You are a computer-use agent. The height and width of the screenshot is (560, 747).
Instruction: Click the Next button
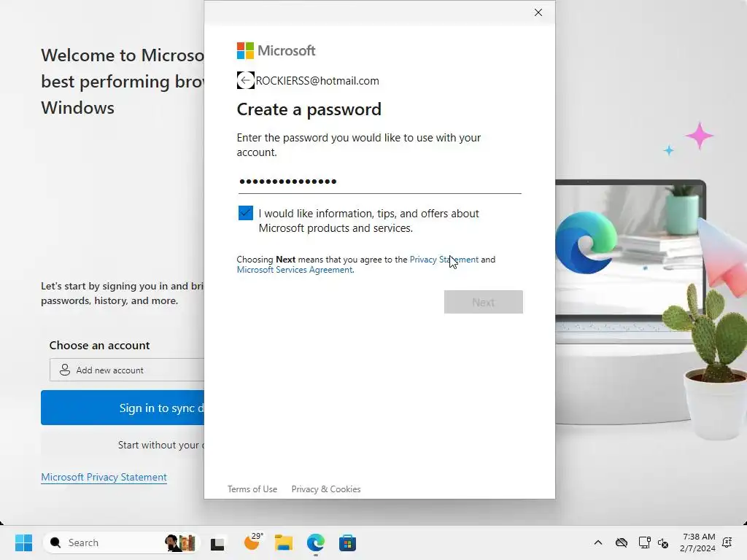tap(483, 302)
